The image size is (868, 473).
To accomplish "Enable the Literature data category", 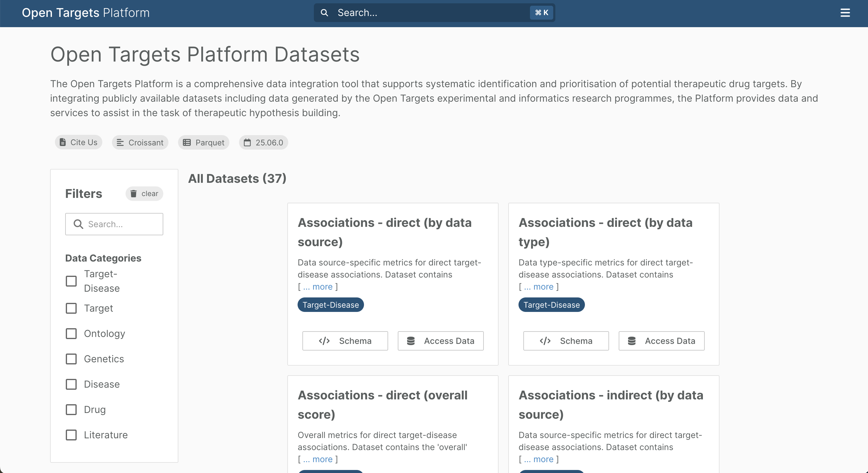I will pyautogui.click(x=71, y=435).
